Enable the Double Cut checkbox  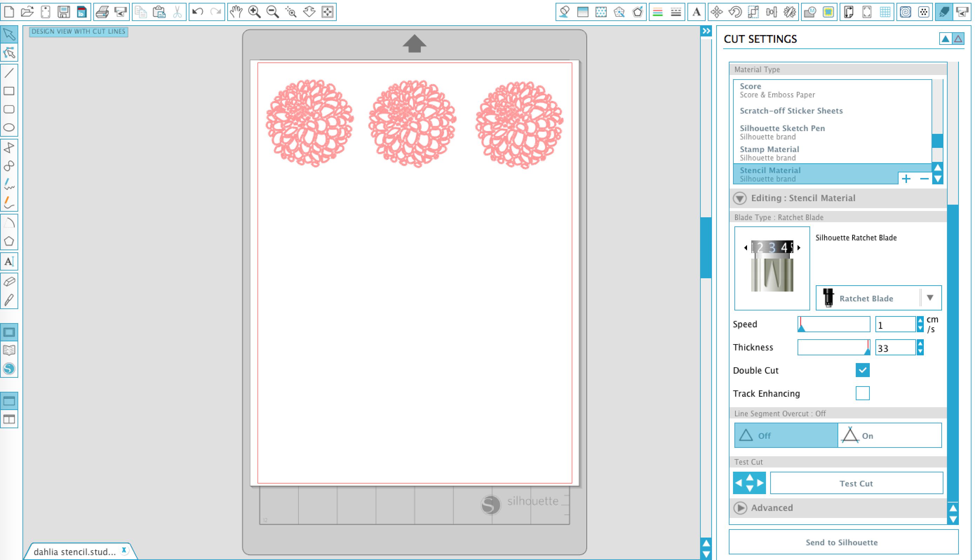pyautogui.click(x=862, y=370)
